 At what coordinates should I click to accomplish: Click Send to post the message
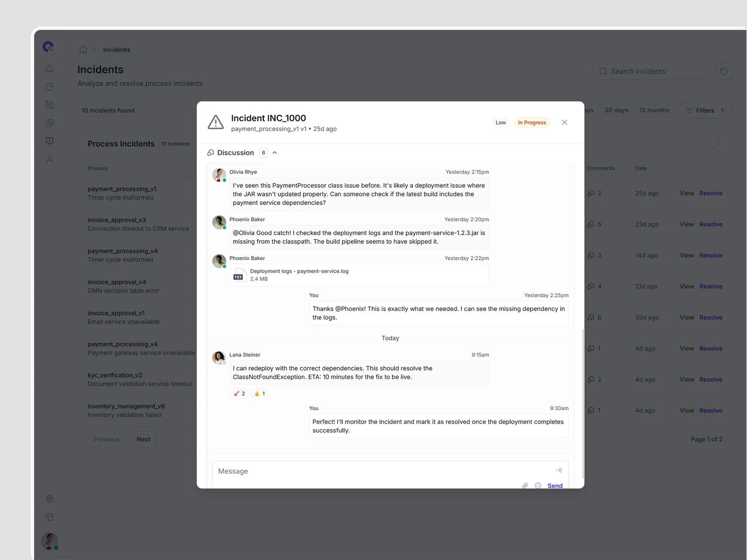point(555,485)
